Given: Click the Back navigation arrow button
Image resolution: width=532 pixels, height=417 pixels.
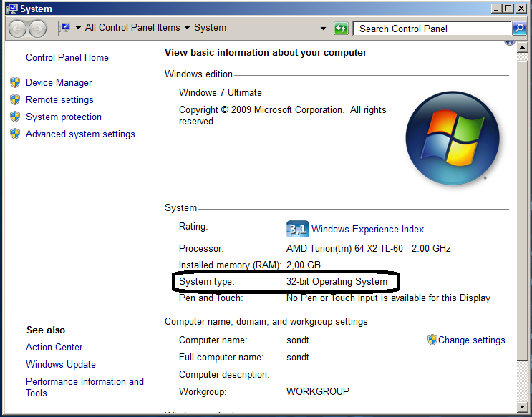Looking at the screenshot, I should 17,29.
